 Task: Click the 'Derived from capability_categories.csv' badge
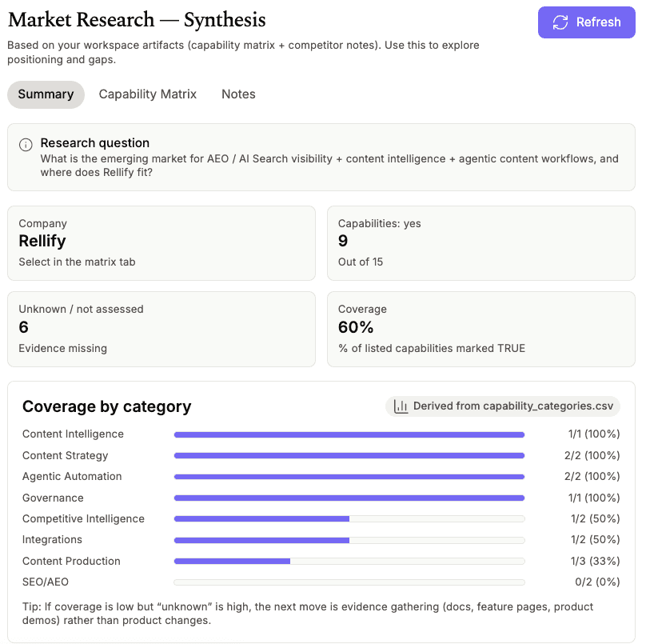(503, 406)
